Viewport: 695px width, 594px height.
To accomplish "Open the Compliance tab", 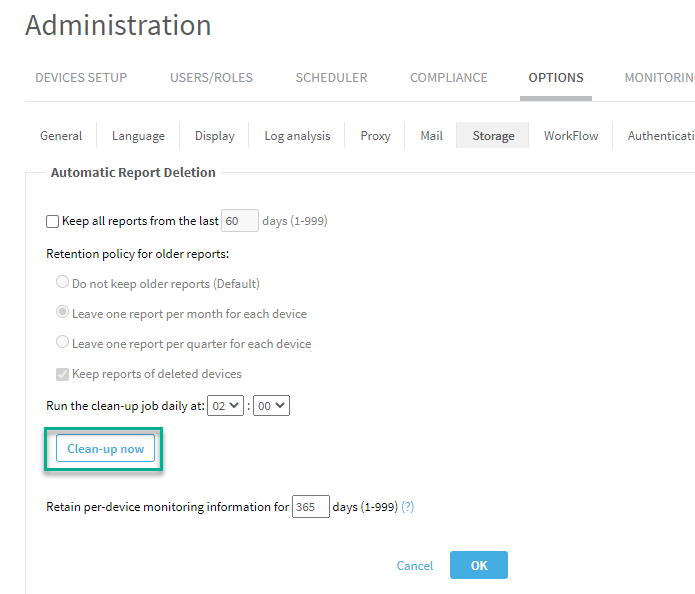I will point(449,78).
